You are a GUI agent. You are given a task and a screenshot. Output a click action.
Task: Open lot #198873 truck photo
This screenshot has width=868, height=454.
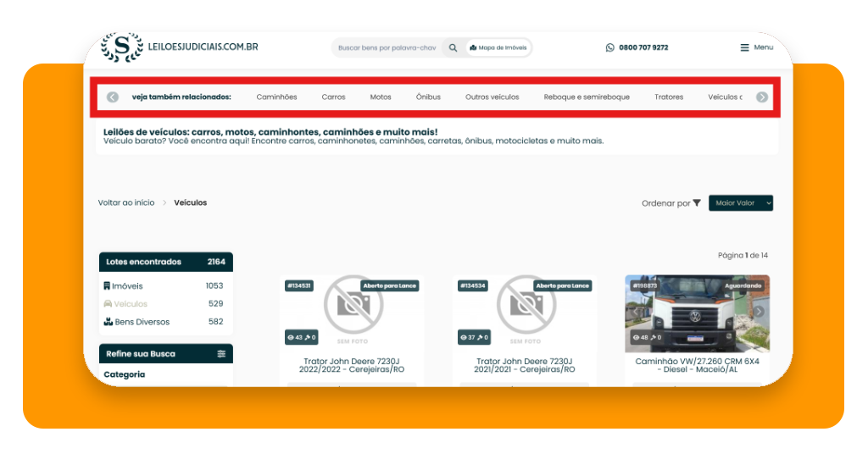click(x=698, y=313)
